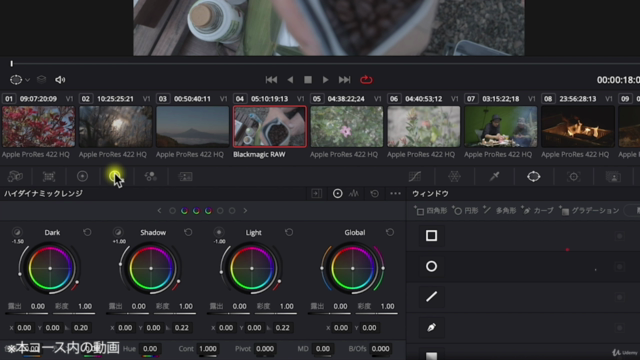Image resolution: width=640 pixels, height=360 pixels.
Task: Play clip in reverse
Action: coord(290,80)
